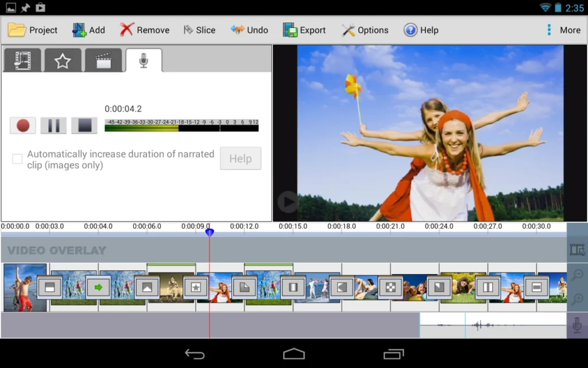Image resolution: width=588 pixels, height=368 pixels.
Task: Open the film strip media tab
Action: (22, 60)
